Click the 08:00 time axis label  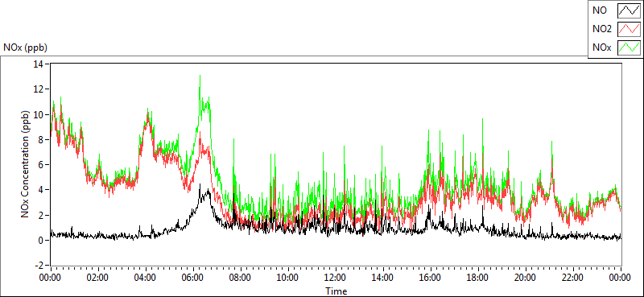click(x=240, y=278)
